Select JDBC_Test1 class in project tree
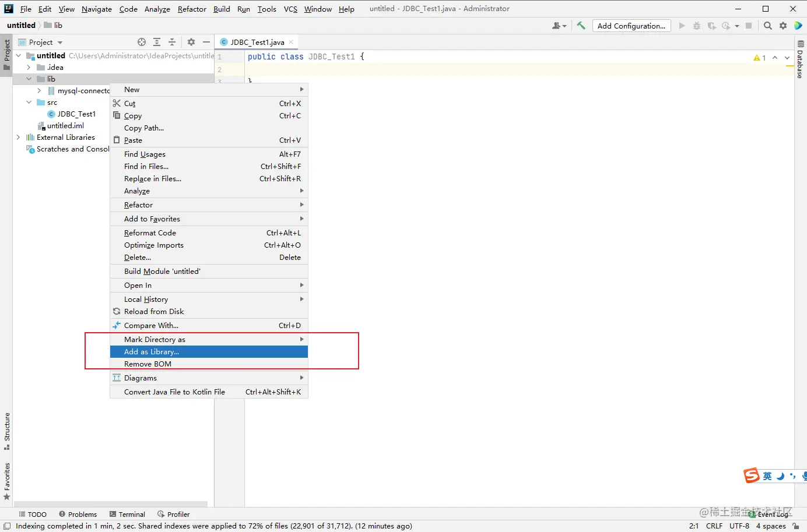The image size is (807, 532). coord(76,114)
